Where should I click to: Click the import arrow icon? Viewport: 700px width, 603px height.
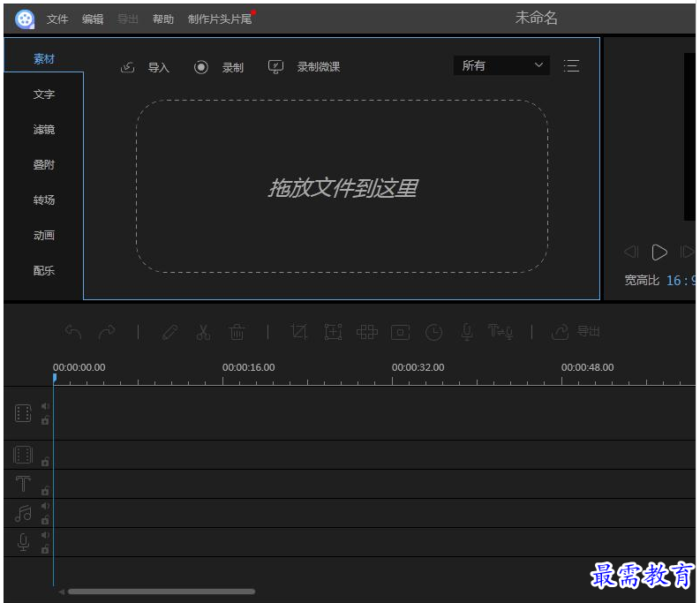(x=127, y=67)
